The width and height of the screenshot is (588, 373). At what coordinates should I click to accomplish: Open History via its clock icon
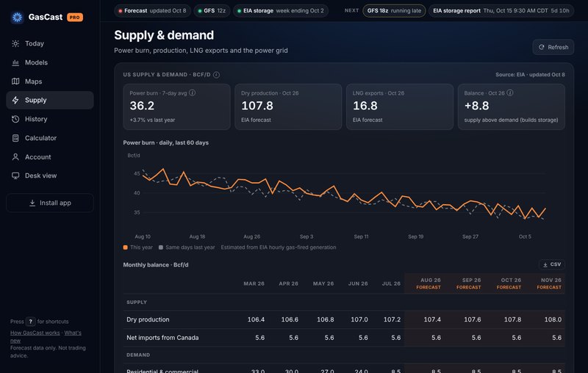(15, 119)
